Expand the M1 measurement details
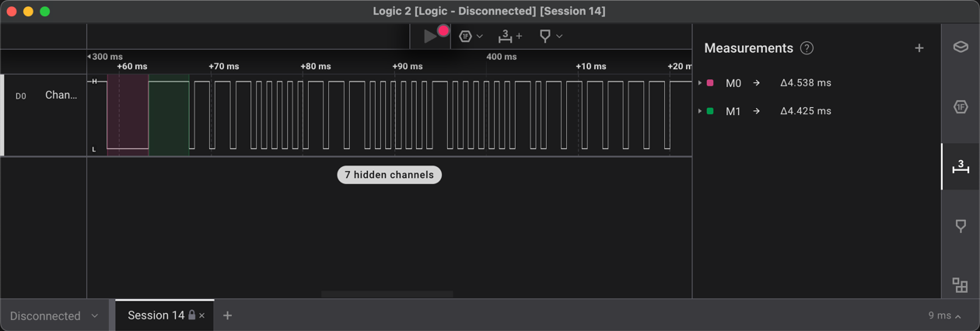The image size is (980, 331). pos(700,111)
